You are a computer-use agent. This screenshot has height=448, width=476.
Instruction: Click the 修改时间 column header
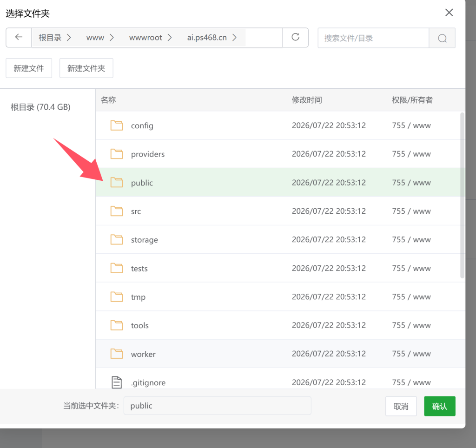(x=307, y=100)
